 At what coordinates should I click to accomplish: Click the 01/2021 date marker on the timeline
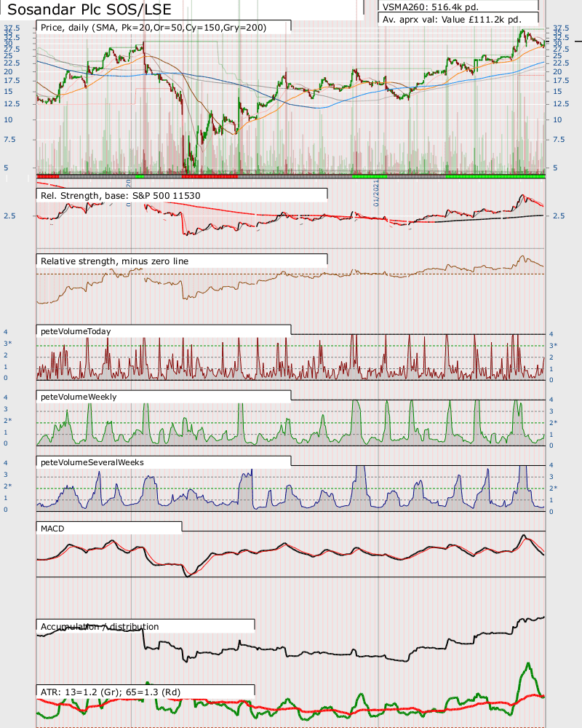(376, 194)
